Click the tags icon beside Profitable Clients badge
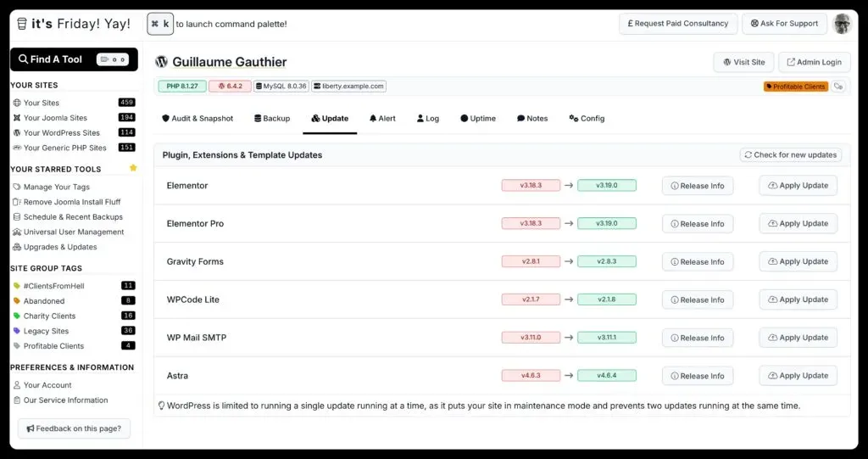The height and width of the screenshot is (459, 868). click(x=838, y=87)
